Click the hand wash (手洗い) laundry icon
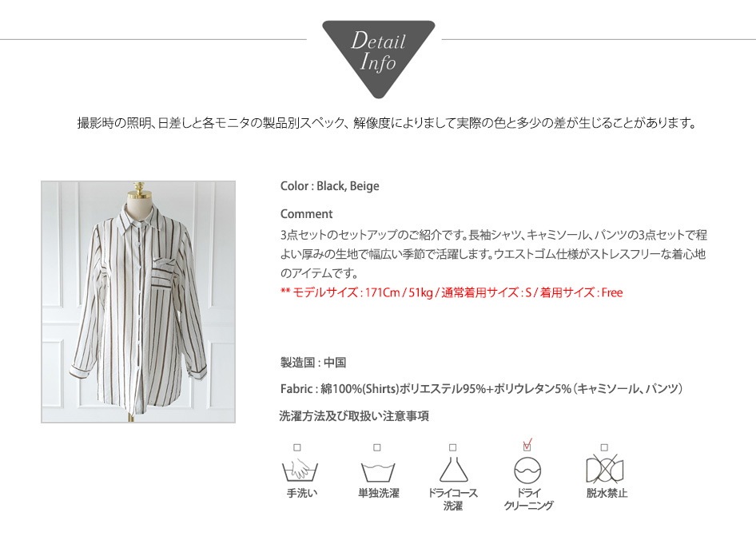The image size is (756, 540). pyautogui.click(x=300, y=470)
